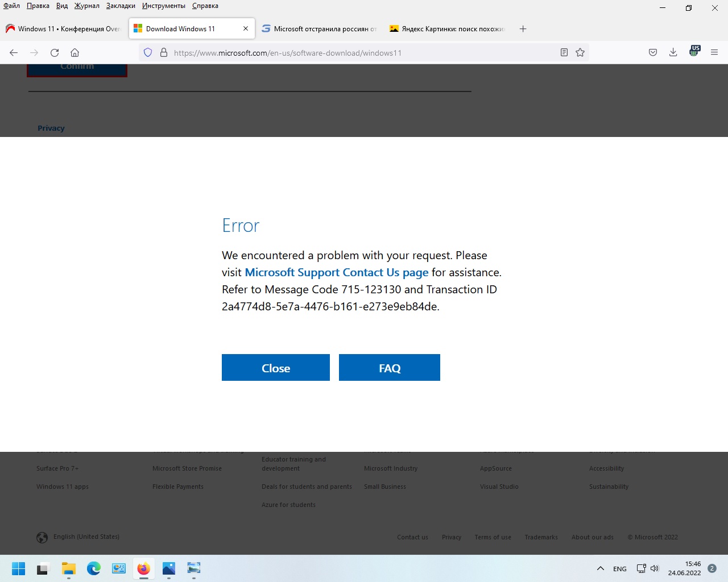
Task: Select the Download Windows 11 tab
Action: (x=192, y=29)
